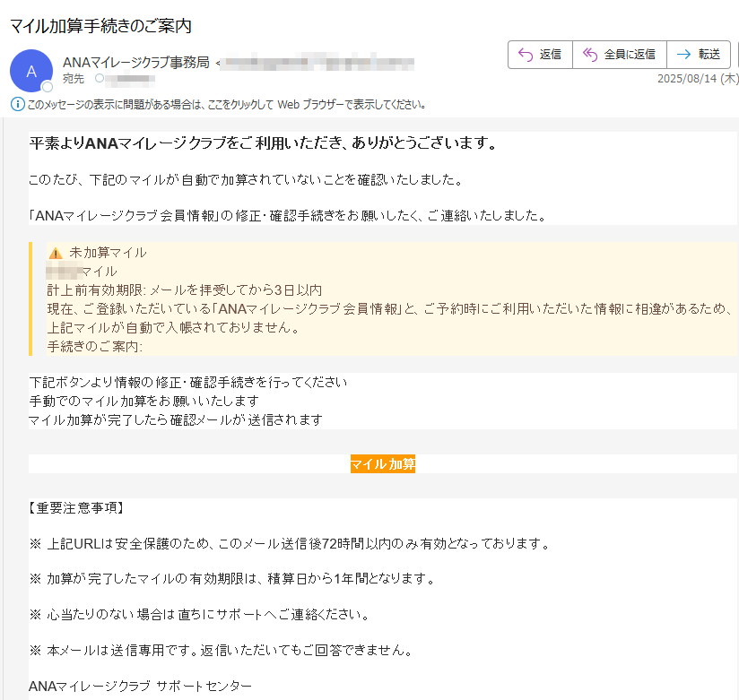
Task: Click the 全員に返信 reply-all button
Action: coord(620,55)
